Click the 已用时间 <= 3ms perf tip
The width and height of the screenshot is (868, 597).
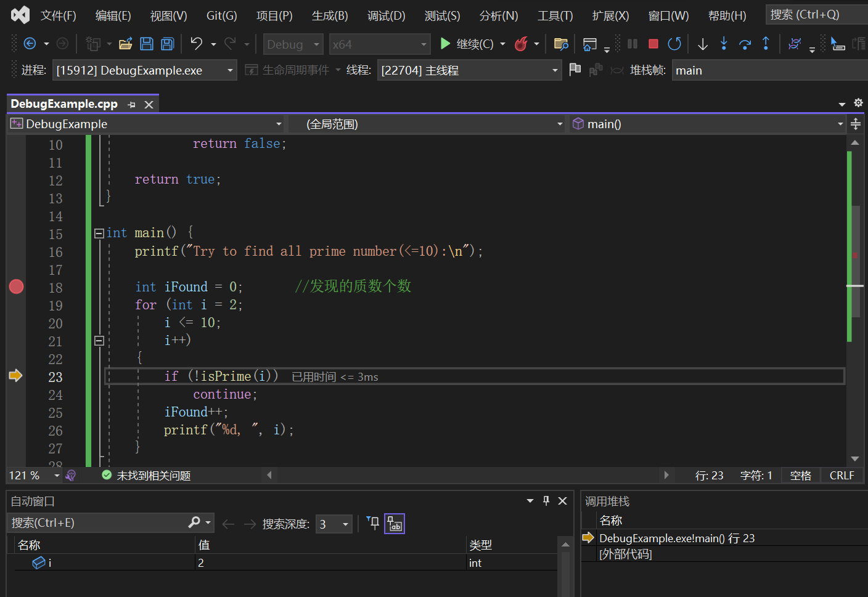tap(335, 377)
